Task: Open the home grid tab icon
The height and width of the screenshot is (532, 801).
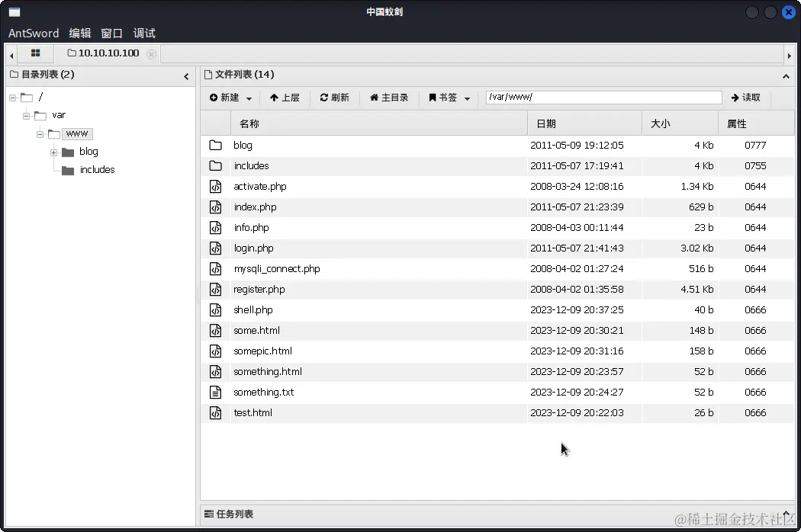Action: coord(35,53)
